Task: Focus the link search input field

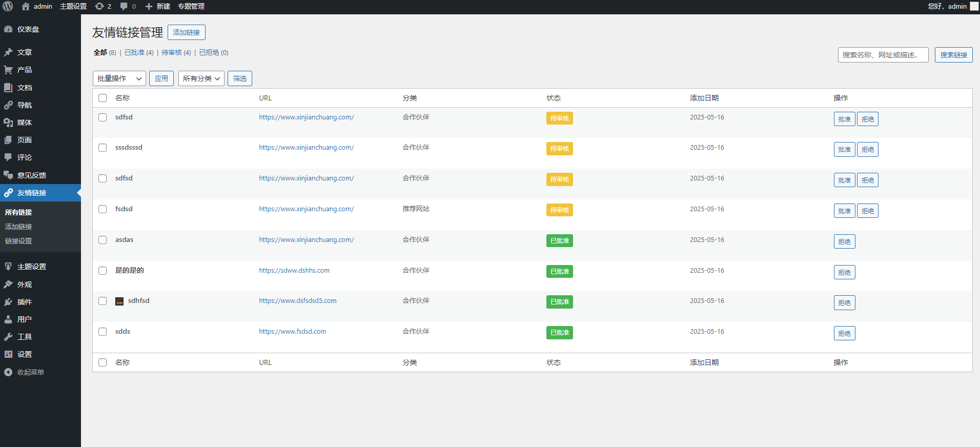Action: tap(883, 55)
